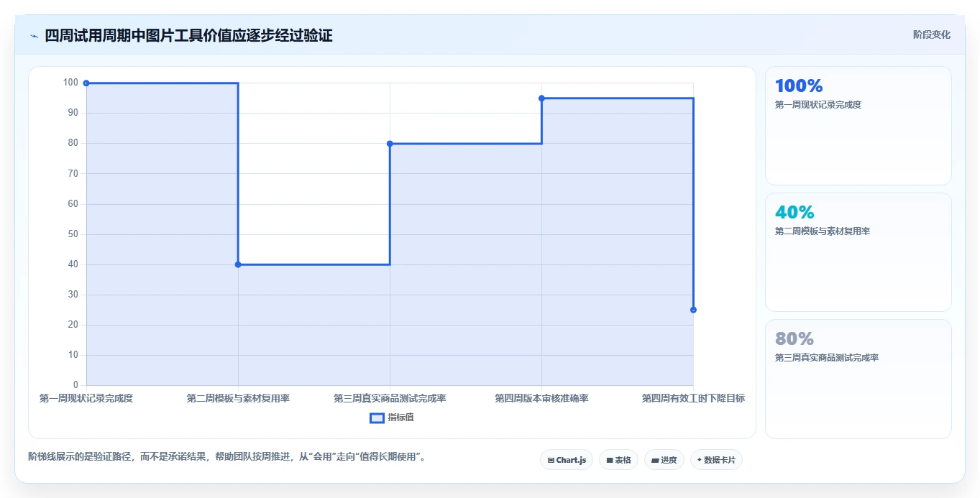The image size is (980, 498).
Task: Click x-axis label 第四周版本审核准确率
Action: (541, 398)
